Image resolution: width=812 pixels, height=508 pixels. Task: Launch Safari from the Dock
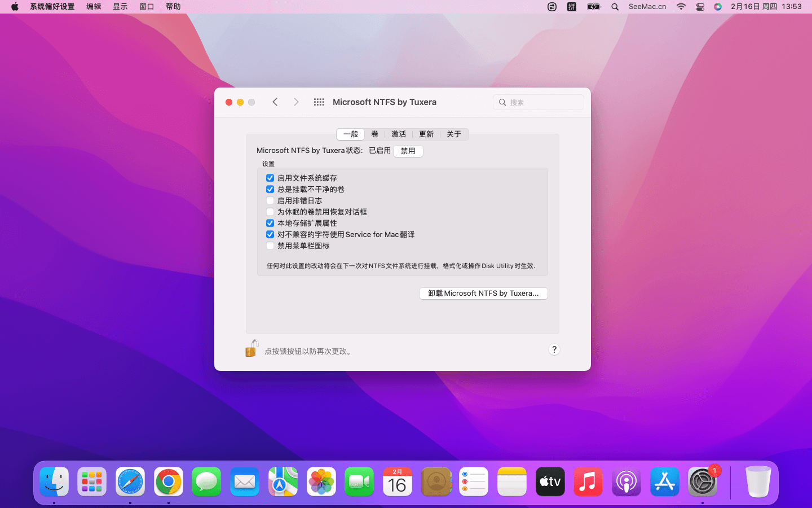pos(130,481)
